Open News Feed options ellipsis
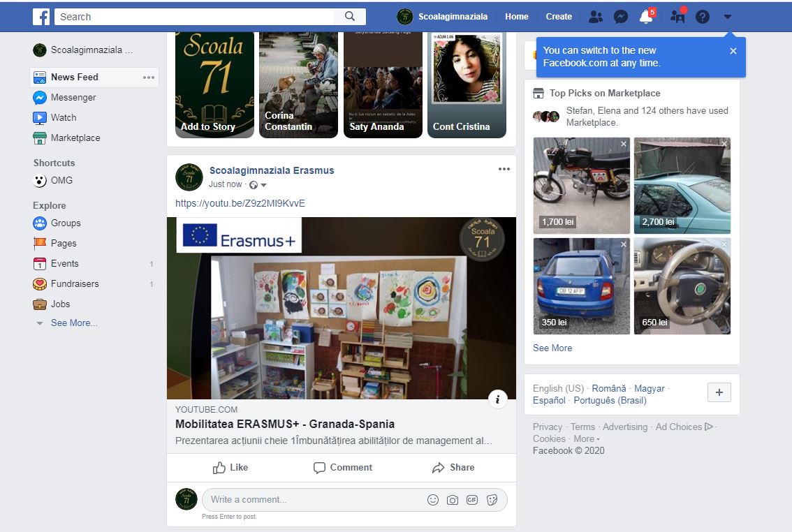792x532 pixels. tap(149, 77)
